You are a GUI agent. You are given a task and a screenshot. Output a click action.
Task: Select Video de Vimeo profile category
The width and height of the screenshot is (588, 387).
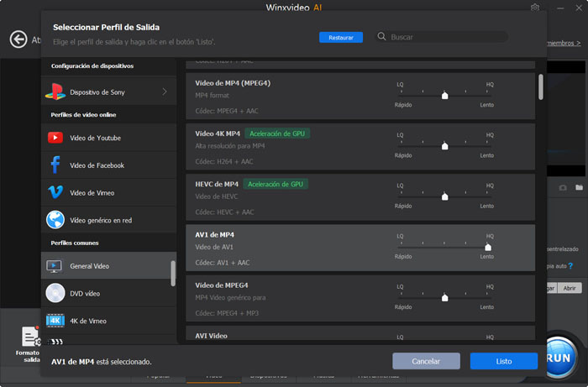108,192
